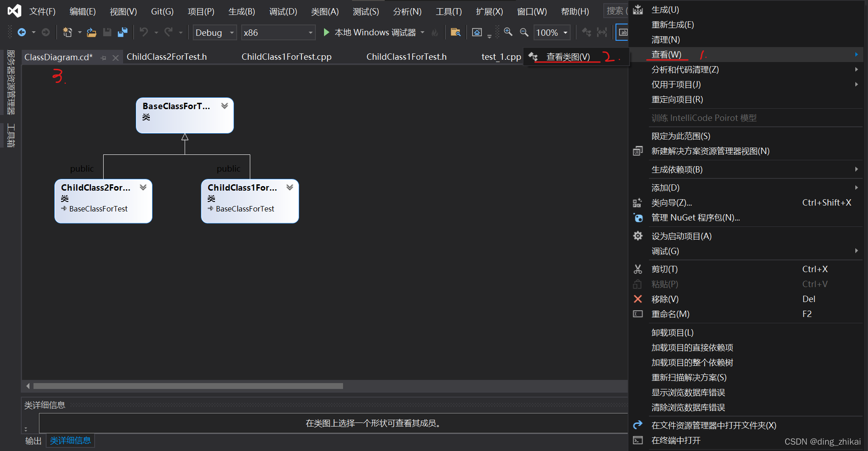Viewport: 868px width, 451px height.
Task: Click the find in files folder icon
Action: [x=455, y=32]
